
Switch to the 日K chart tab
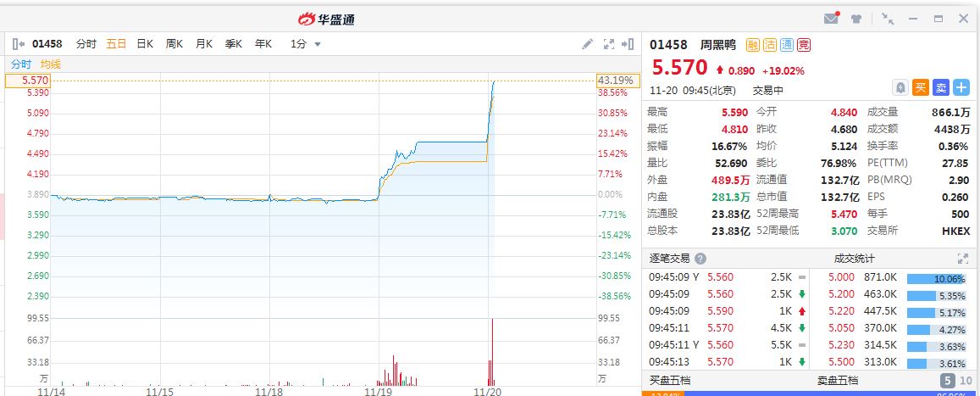tap(145, 44)
